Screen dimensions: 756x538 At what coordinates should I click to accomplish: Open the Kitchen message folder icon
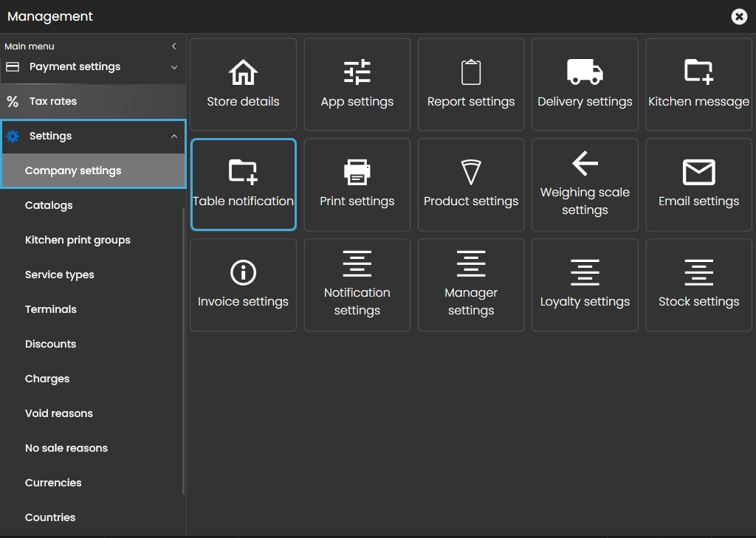point(698,72)
